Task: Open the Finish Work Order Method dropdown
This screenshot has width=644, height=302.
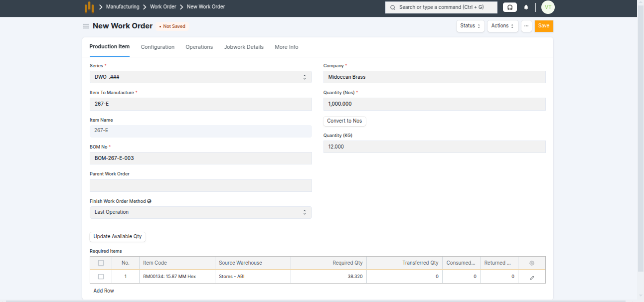Action: tap(200, 212)
